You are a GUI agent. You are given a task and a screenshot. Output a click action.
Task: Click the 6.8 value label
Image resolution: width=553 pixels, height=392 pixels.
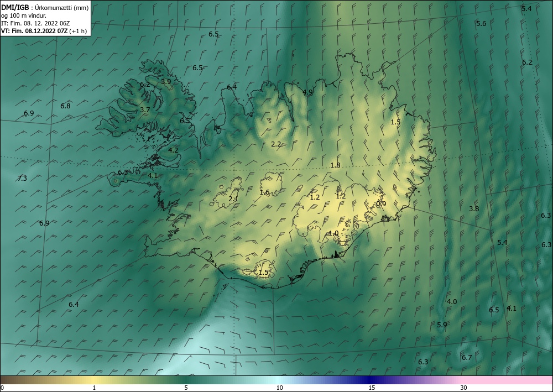click(65, 106)
